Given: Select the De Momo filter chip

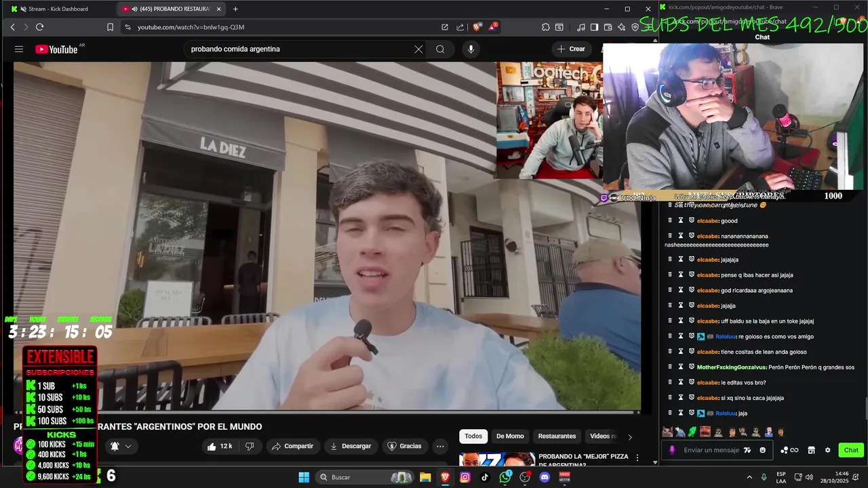Looking at the screenshot, I should [x=510, y=436].
